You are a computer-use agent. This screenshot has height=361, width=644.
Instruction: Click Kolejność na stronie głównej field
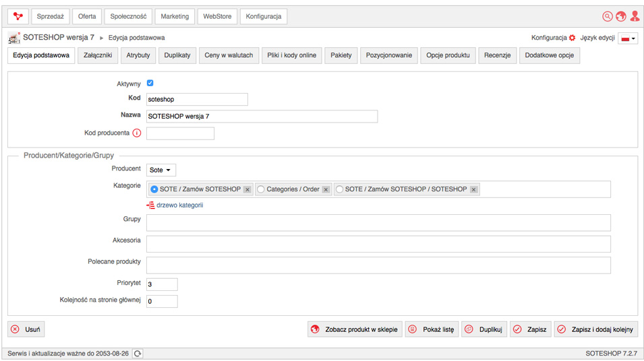162,302
